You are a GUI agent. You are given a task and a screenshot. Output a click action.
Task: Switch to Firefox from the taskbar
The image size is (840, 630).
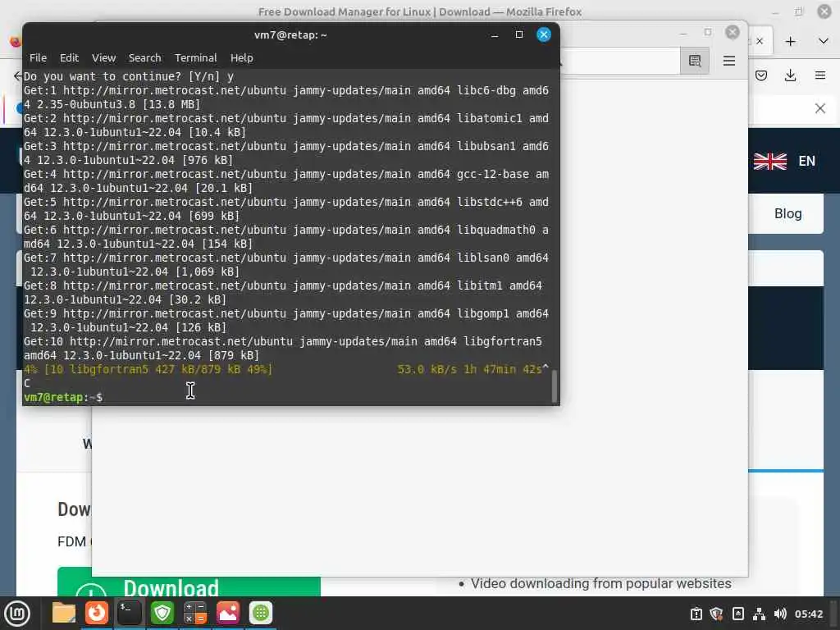coord(97,613)
